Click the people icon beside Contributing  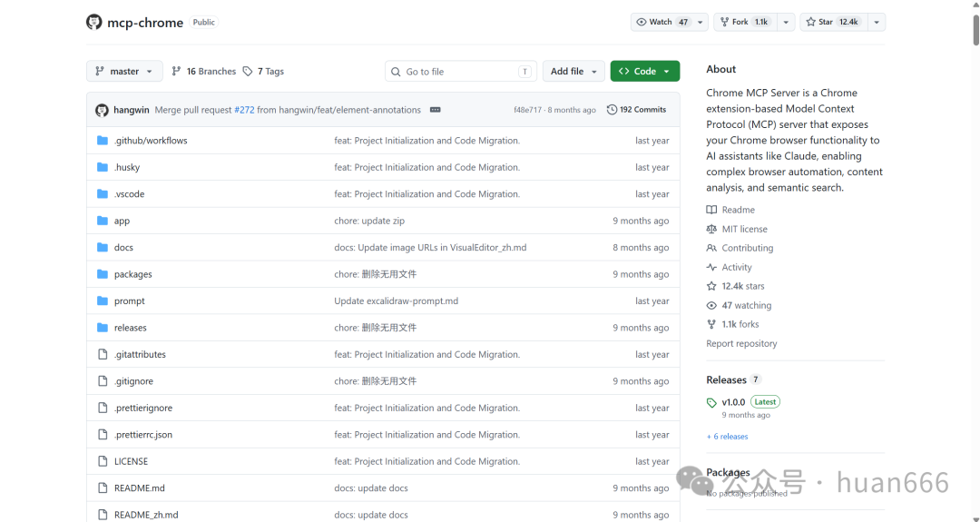tap(711, 248)
